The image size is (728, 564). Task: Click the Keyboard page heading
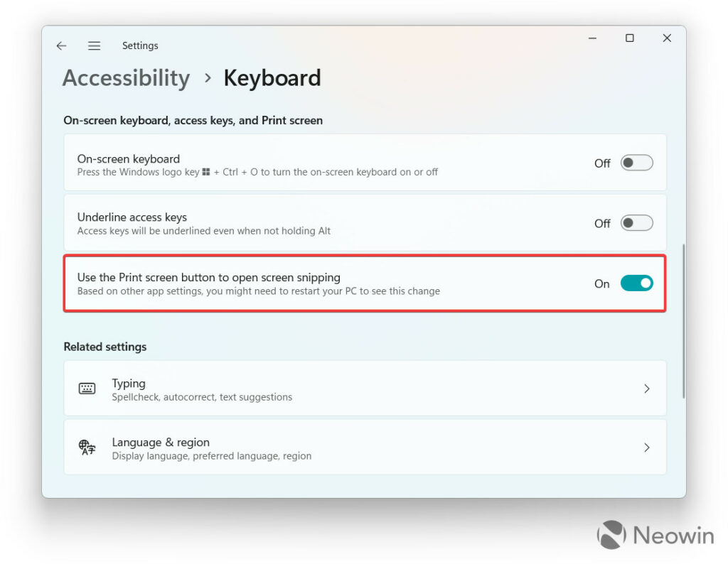(x=272, y=77)
